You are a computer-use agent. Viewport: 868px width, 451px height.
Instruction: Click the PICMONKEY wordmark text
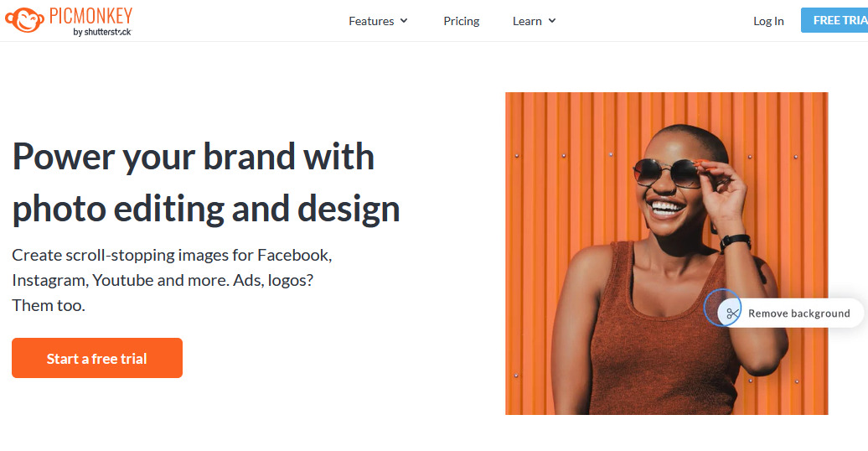90,15
